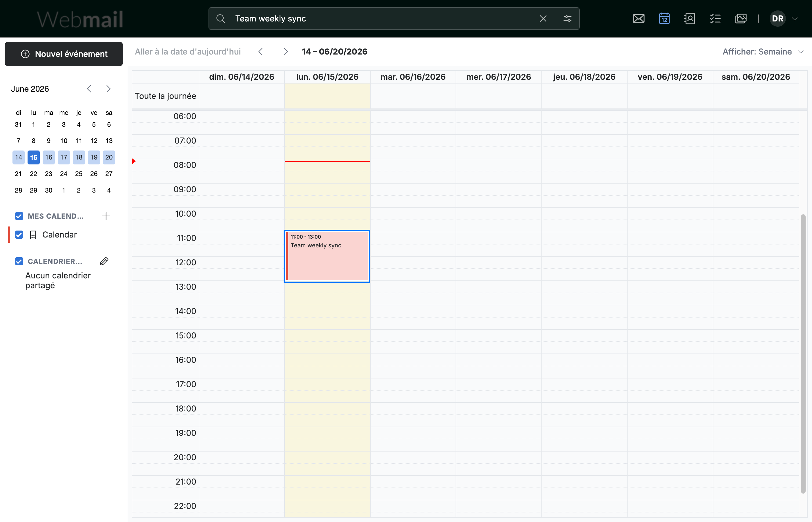Toggle the Calendar checkbox

pos(19,235)
